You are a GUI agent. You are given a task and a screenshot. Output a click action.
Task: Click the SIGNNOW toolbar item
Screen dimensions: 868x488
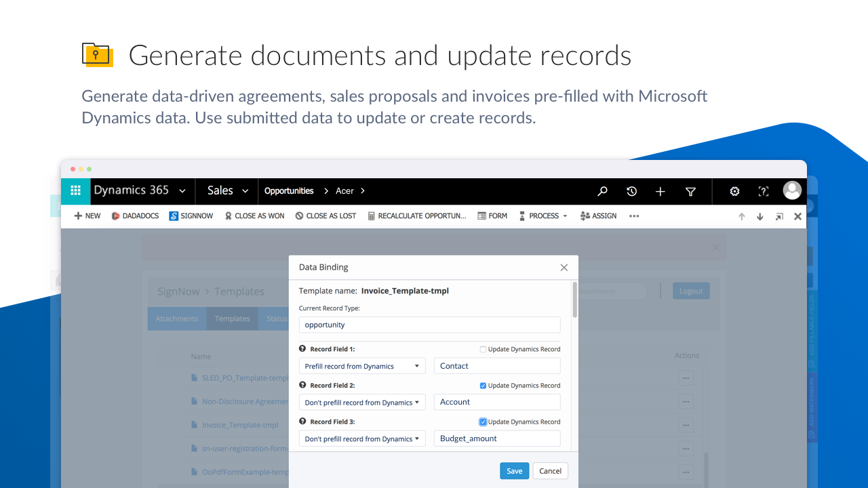tap(191, 216)
